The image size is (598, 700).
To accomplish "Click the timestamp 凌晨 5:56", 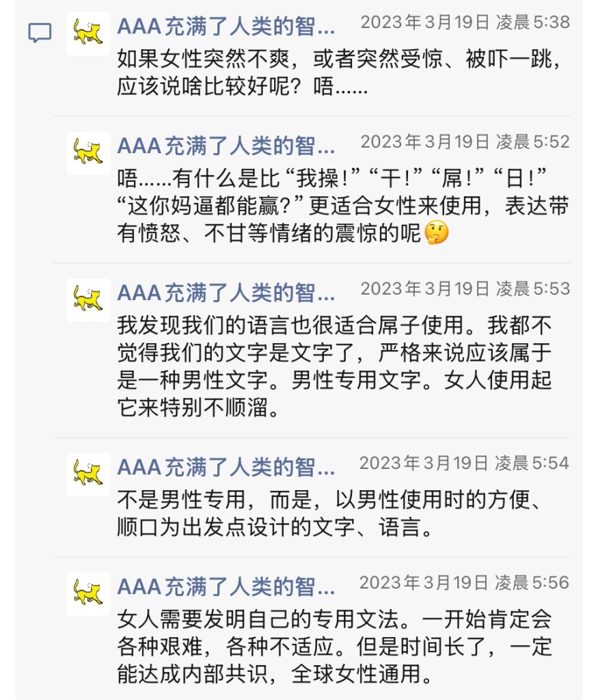I will point(464,582).
